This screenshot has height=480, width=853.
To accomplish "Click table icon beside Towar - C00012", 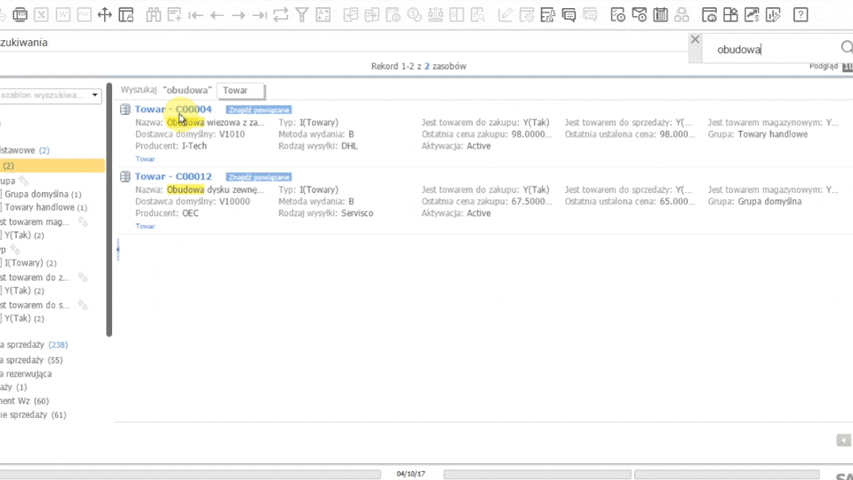I will click(x=125, y=176).
